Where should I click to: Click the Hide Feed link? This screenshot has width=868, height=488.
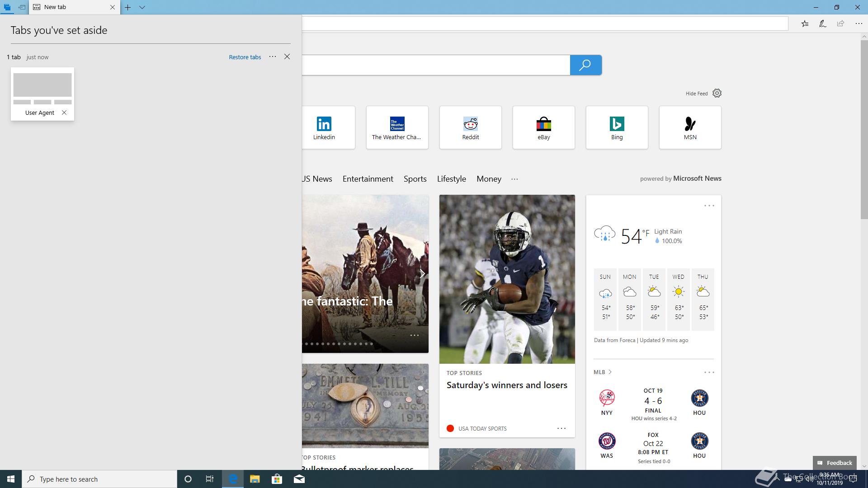[697, 94]
